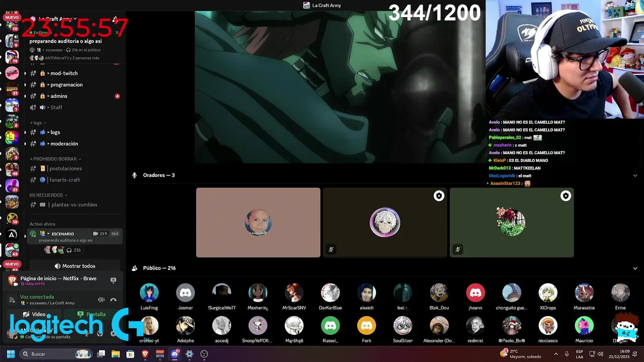Focus the shared Netflix stream video
This screenshot has height=362, width=644.
pos(340,87)
